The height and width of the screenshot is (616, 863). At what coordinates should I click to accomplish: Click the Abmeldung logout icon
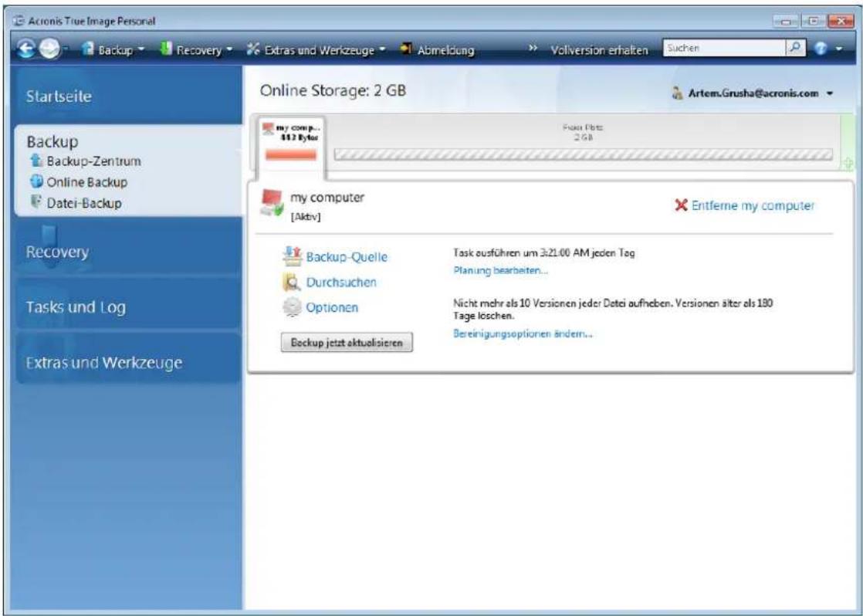coord(406,49)
